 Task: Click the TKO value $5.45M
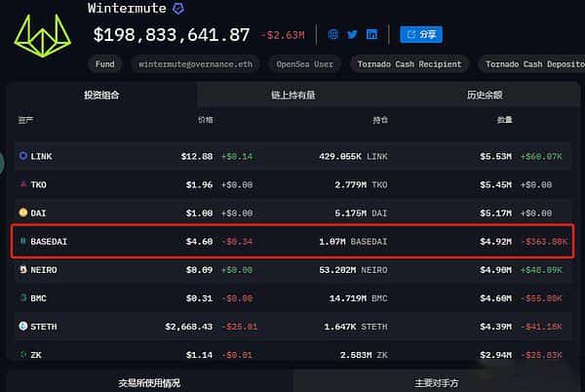[496, 184]
